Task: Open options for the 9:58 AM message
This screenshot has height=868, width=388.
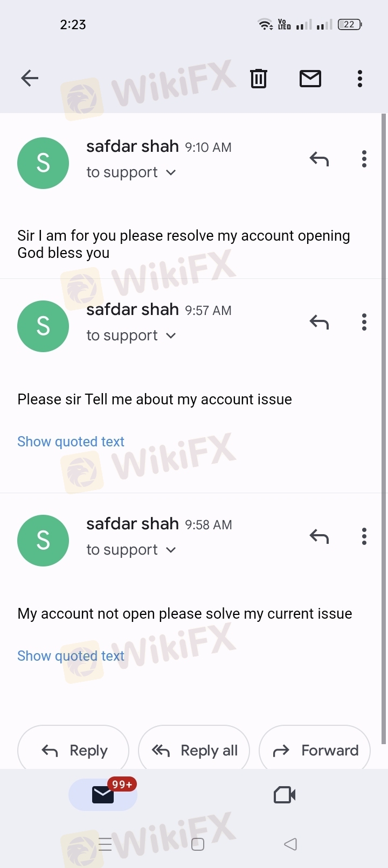Action: pos(364,536)
